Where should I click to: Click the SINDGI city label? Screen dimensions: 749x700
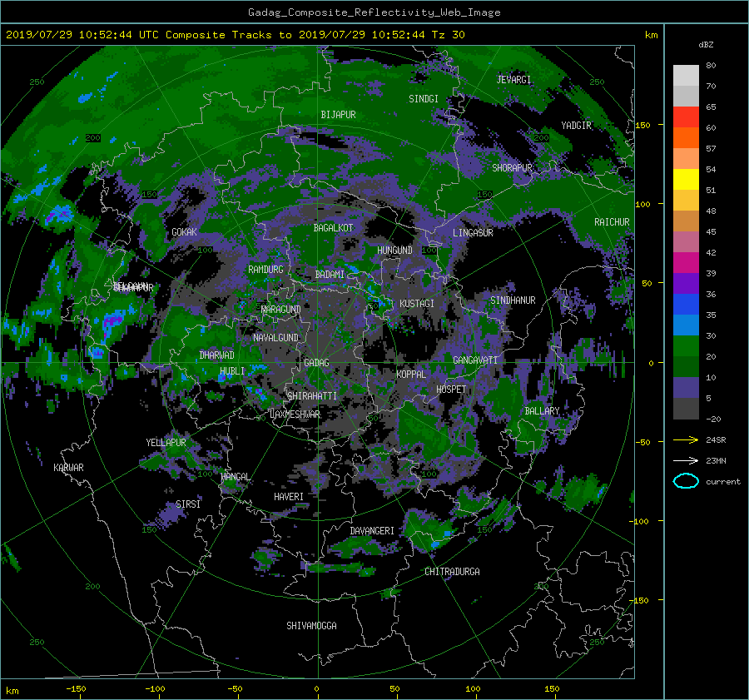424,99
